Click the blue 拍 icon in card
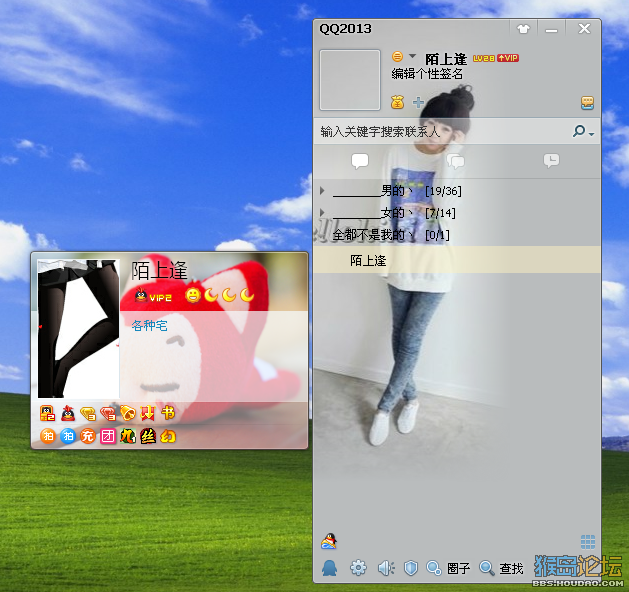This screenshot has width=629, height=592. pos(68,436)
